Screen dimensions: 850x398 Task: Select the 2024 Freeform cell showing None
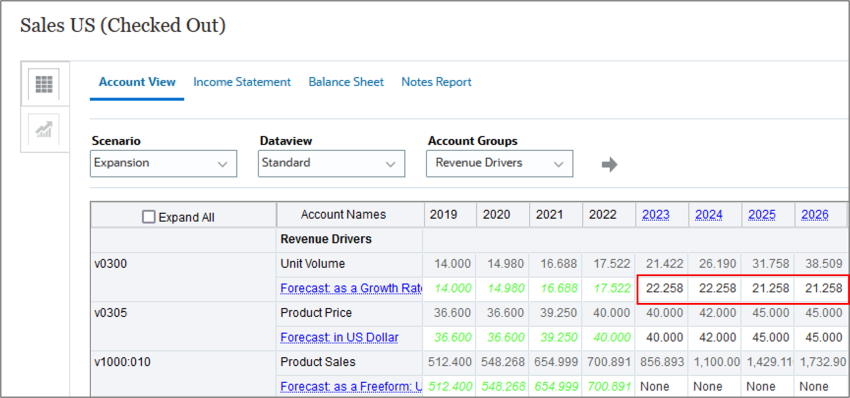click(716, 387)
